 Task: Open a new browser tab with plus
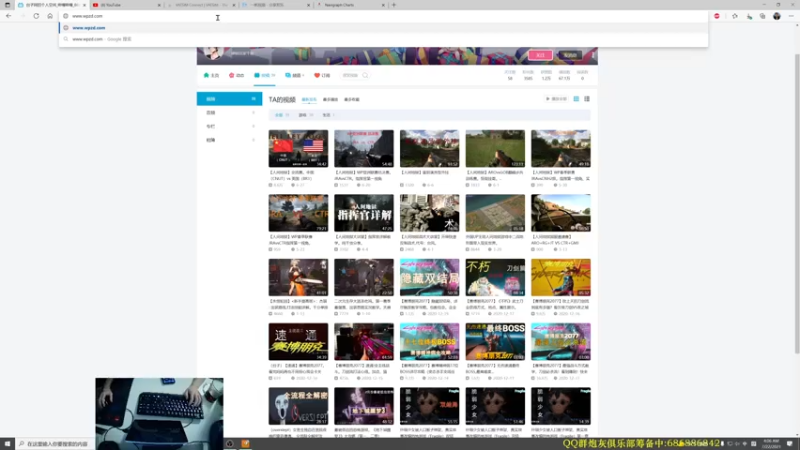[x=393, y=5]
